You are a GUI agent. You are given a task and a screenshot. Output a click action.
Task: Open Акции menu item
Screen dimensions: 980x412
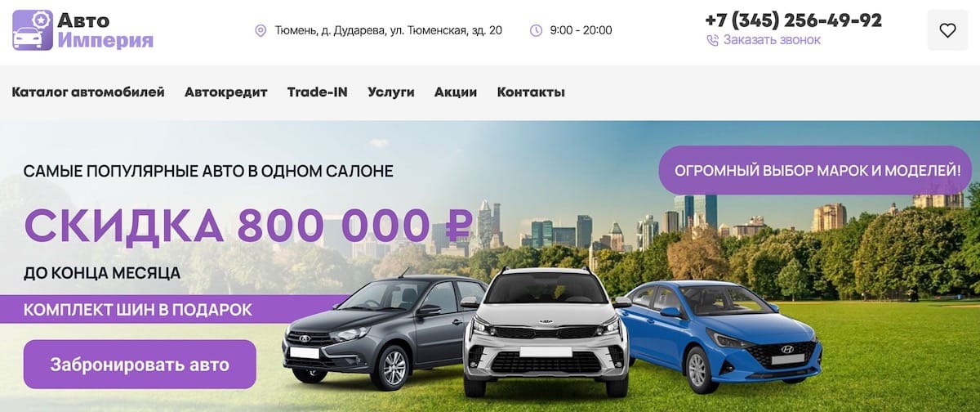point(456,92)
